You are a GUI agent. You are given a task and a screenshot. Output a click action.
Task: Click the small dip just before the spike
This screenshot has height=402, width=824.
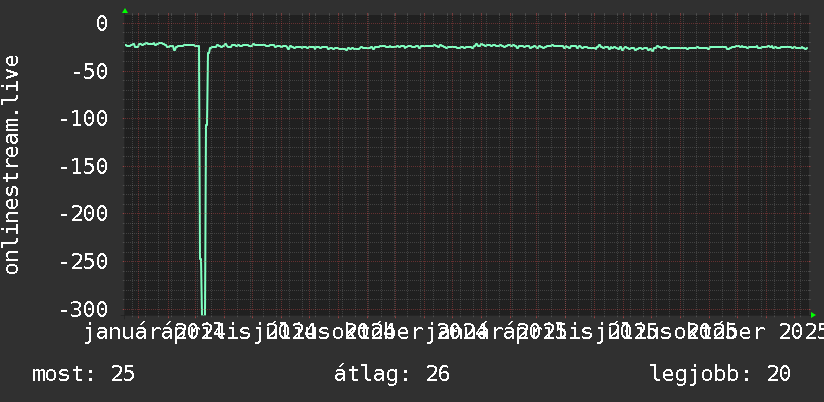tap(174, 49)
